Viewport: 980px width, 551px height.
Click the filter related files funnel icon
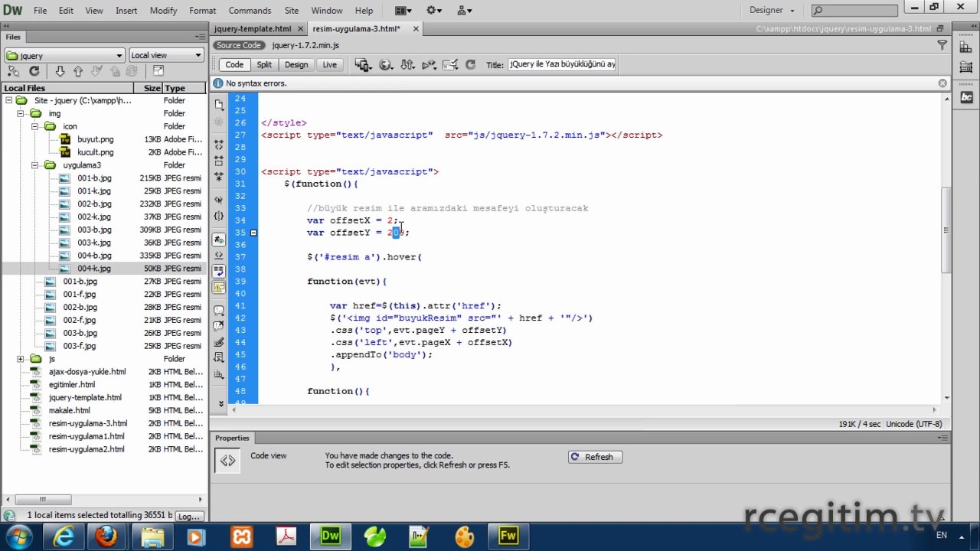click(x=942, y=45)
